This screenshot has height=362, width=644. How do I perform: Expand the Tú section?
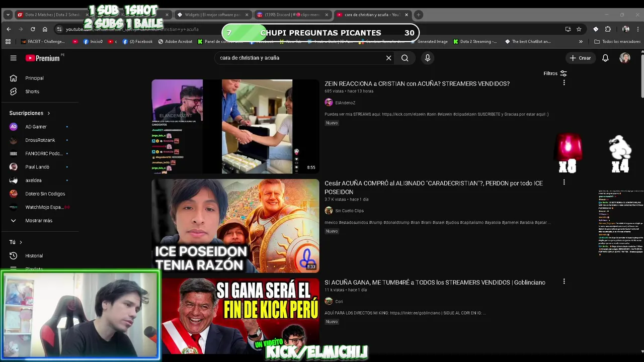coord(16,242)
